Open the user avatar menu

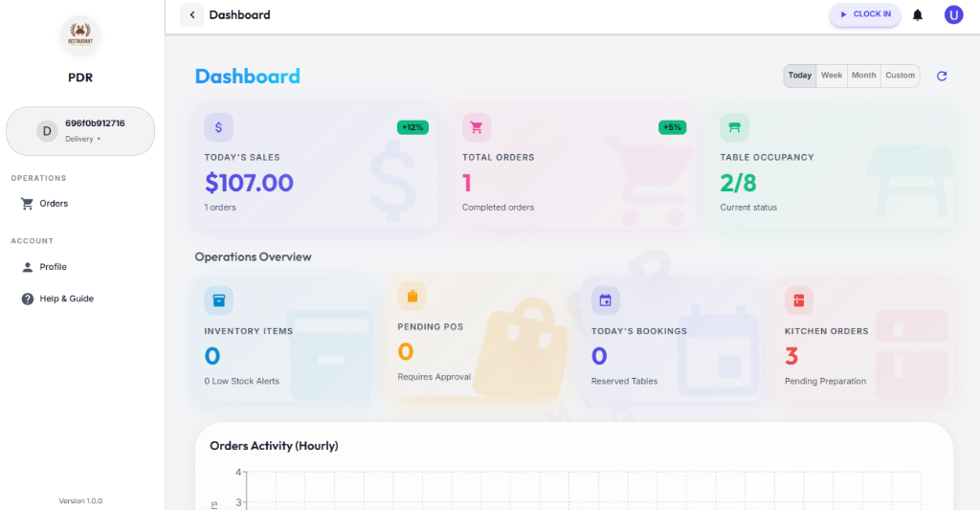click(953, 14)
